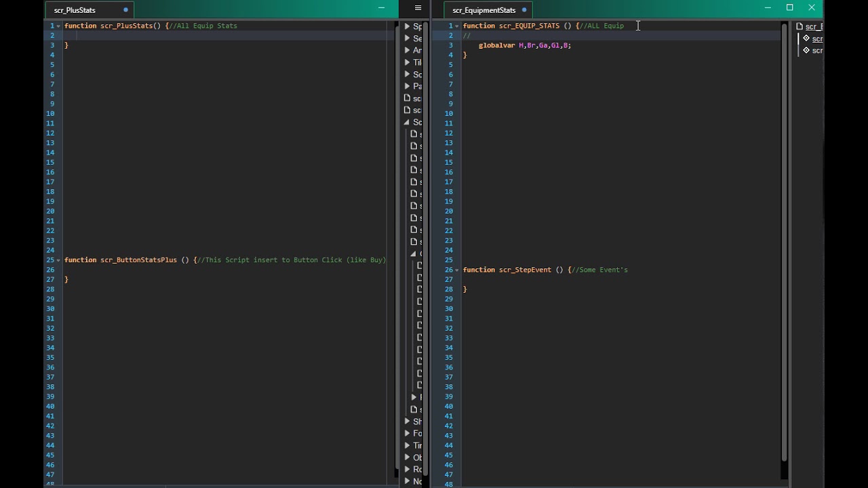
Task: Click the underlined 'scr_E' outline title
Action: (814, 26)
